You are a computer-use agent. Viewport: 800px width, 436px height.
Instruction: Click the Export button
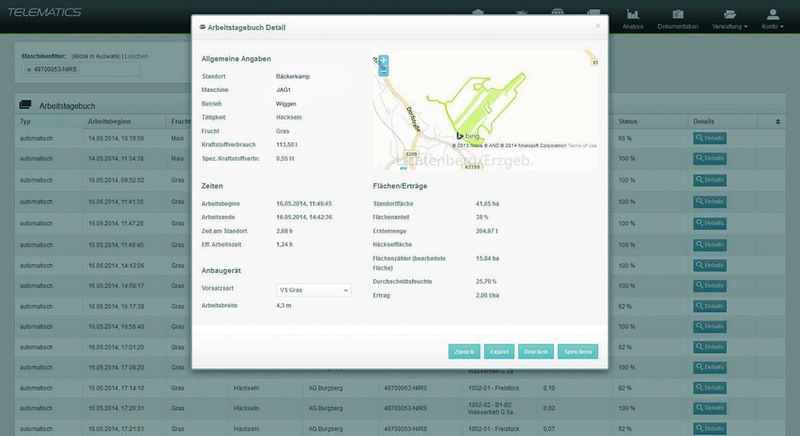pyautogui.click(x=498, y=351)
